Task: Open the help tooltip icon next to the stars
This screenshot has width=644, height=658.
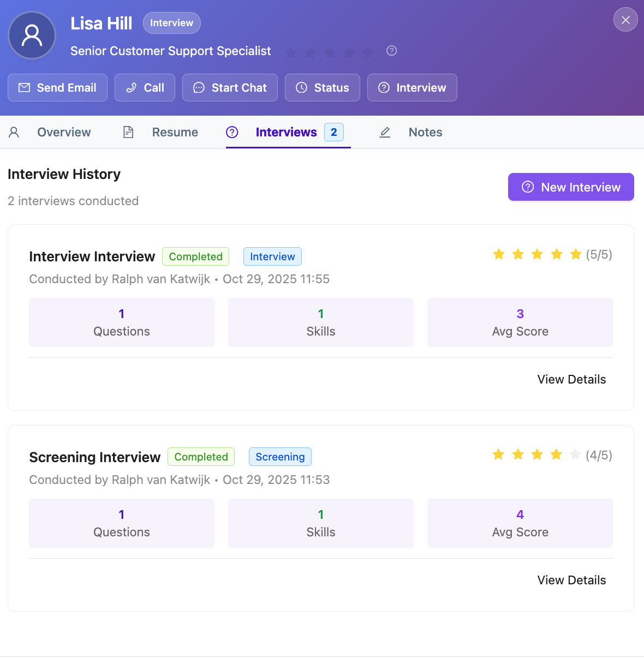Action: [x=391, y=51]
